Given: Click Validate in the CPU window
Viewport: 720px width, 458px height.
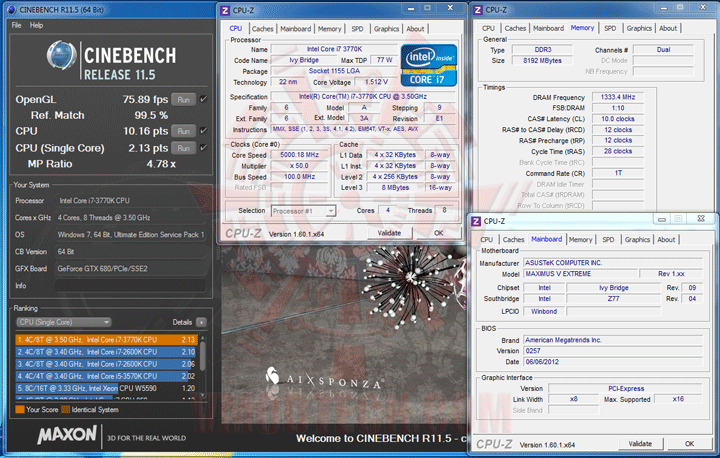Looking at the screenshot, I should (x=389, y=233).
